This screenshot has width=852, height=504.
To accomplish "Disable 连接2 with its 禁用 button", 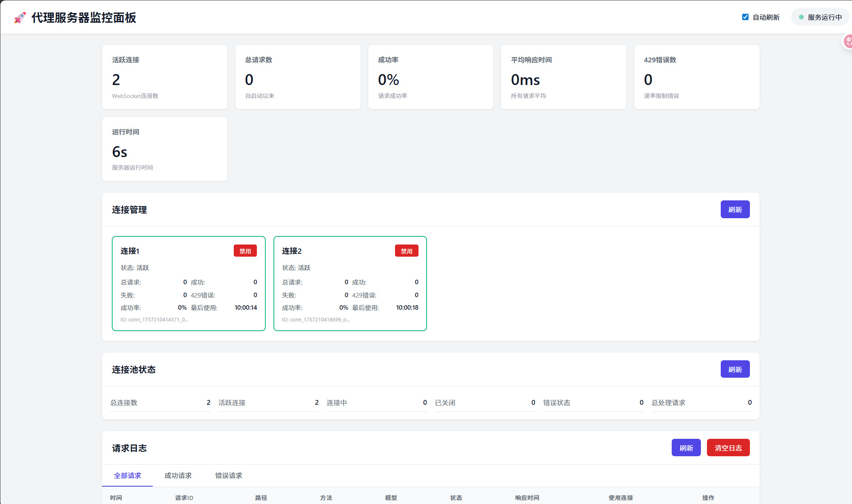I will tap(406, 251).
